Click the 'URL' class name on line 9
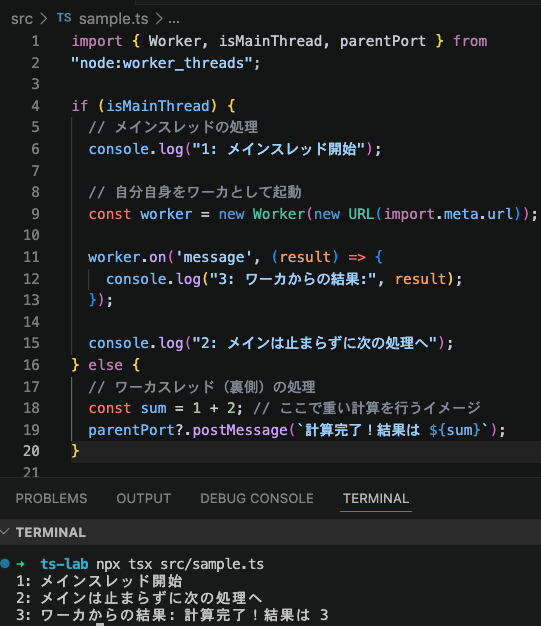The width and height of the screenshot is (541, 626). (361, 214)
